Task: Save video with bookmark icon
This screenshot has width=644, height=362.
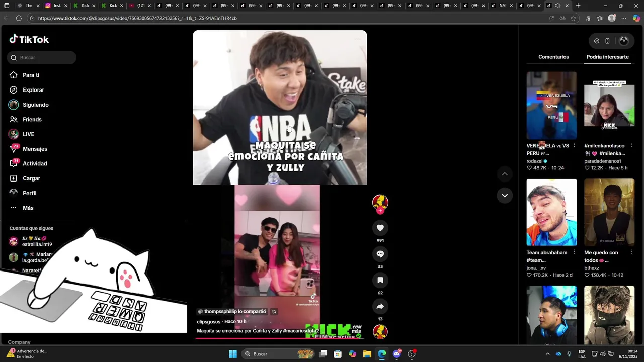Action: [380, 280]
